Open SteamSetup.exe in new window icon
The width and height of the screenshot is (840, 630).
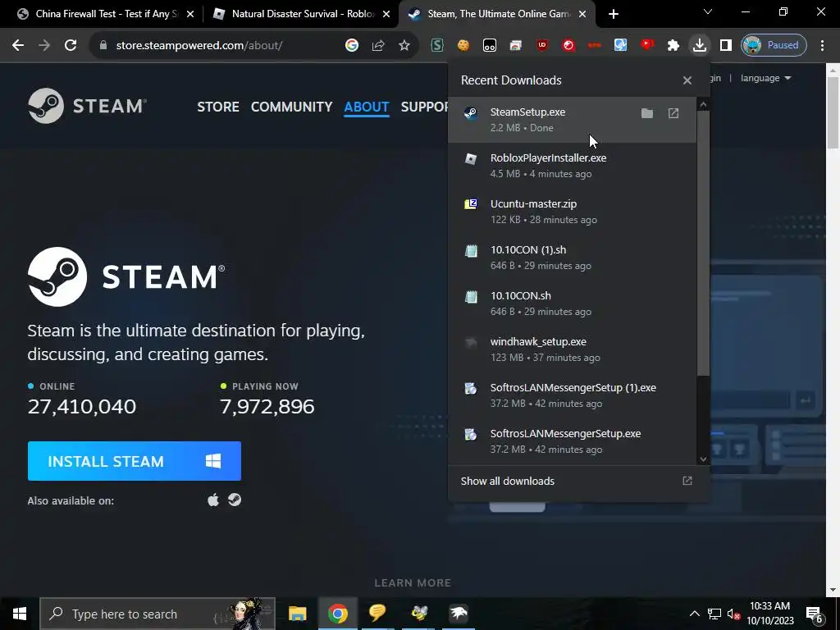tap(673, 113)
